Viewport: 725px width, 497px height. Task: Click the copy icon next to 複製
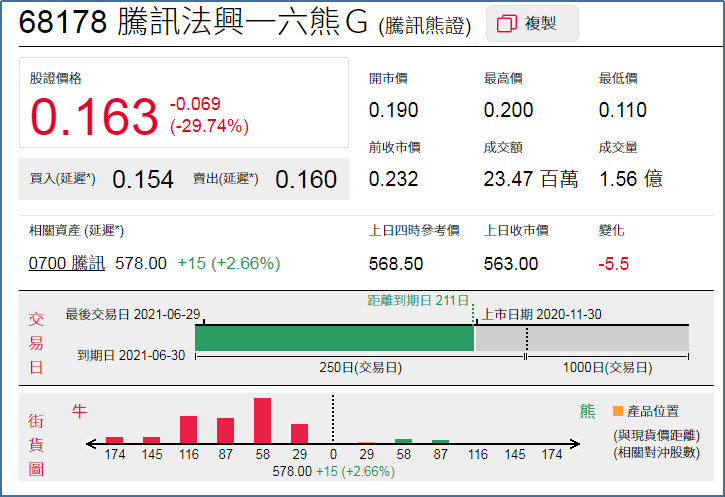click(x=506, y=24)
